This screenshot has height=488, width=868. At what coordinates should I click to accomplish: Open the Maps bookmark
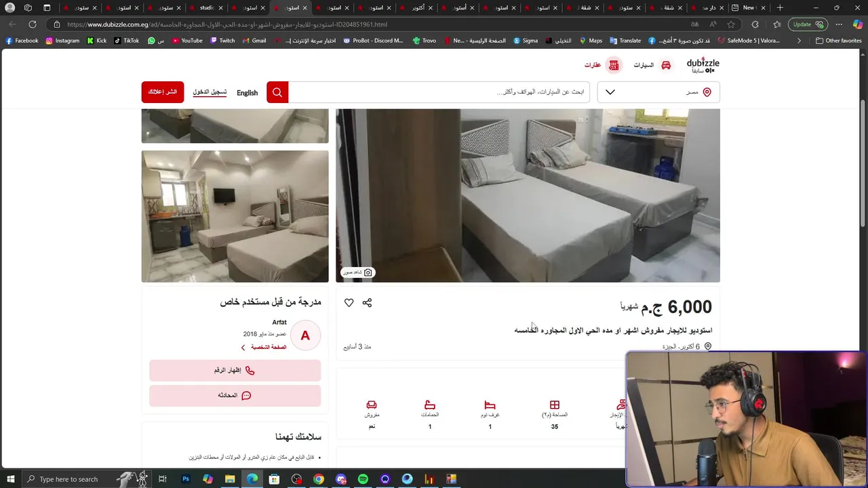[x=590, y=41]
